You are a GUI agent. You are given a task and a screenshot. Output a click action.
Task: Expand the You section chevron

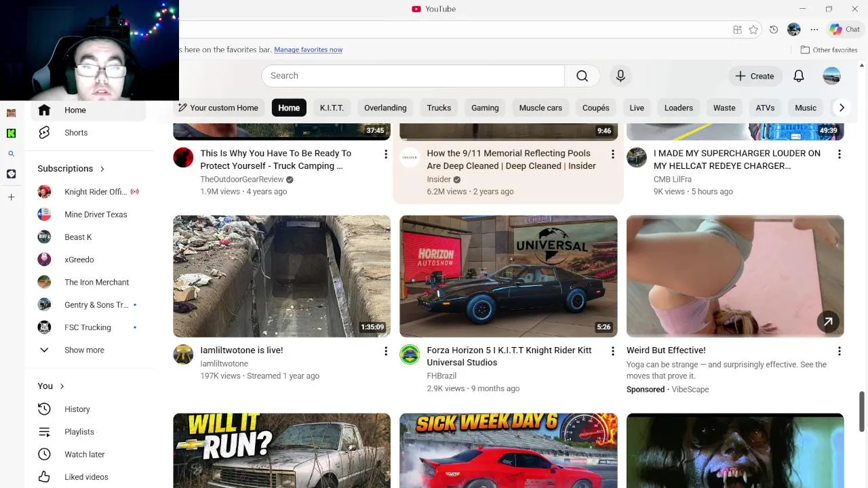tap(62, 386)
